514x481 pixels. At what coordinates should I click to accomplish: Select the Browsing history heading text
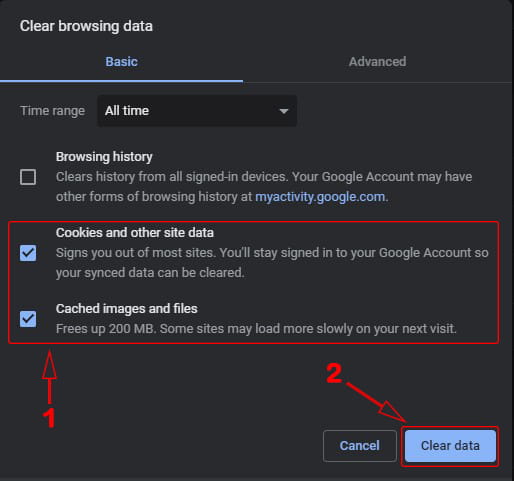tap(104, 157)
